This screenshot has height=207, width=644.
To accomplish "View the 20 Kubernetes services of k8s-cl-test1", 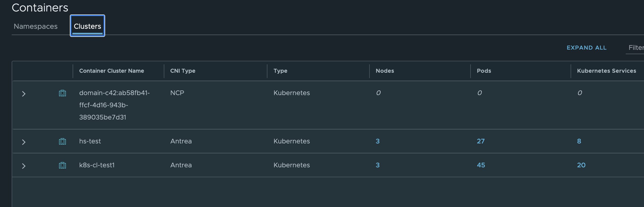I will pyautogui.click(x=581, y=165).
